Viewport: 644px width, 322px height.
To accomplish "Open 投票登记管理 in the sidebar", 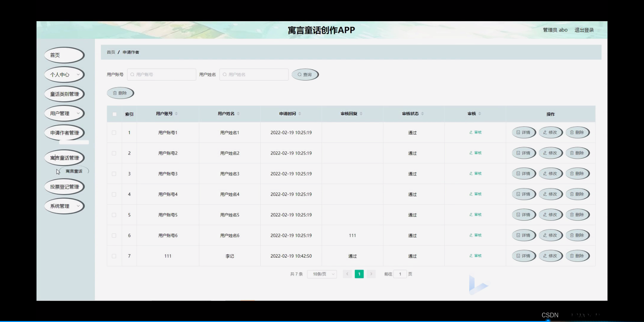I will (x=64, y=186).
